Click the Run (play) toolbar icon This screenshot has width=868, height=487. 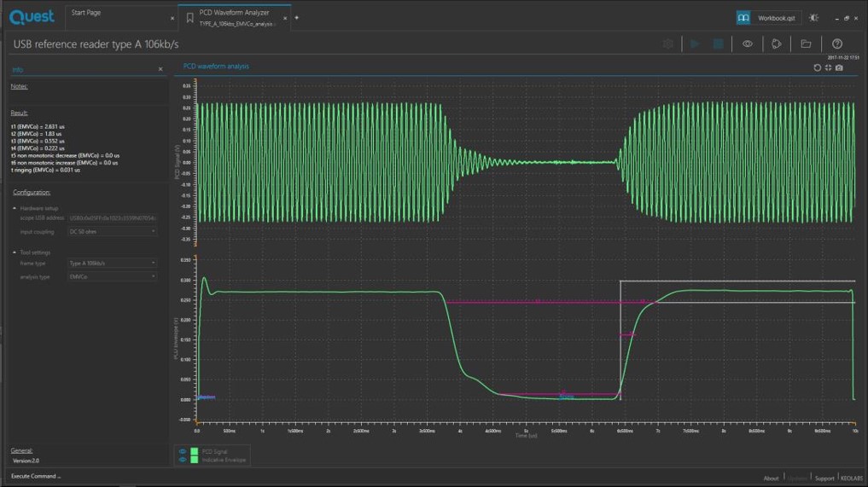(695, 43)
